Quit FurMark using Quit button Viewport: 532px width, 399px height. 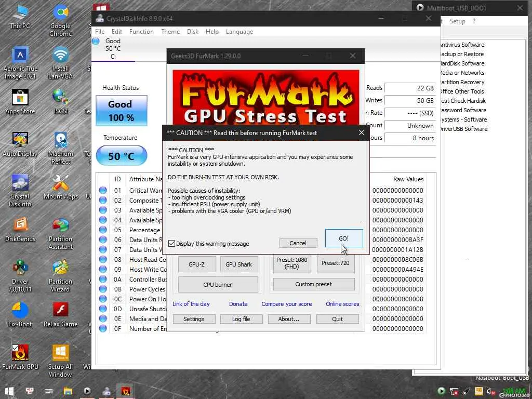pyautogui.click(x=338, y=319)
